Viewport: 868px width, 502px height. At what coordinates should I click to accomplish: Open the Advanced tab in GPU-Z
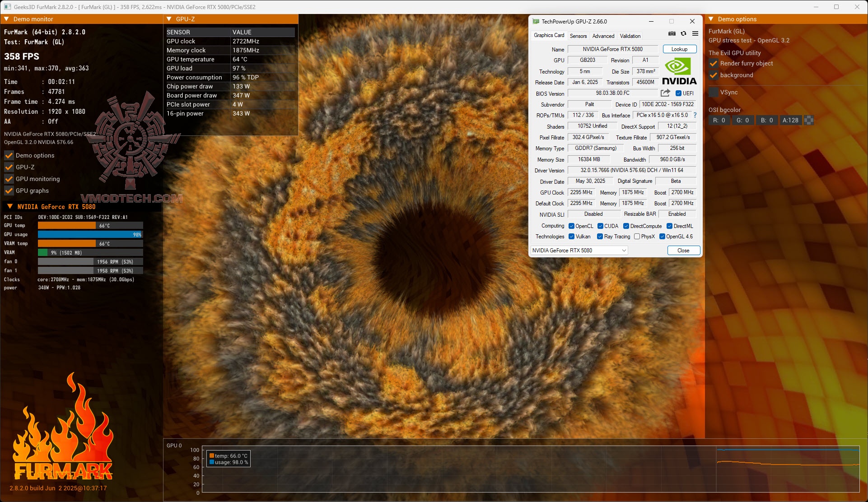pyautogui.click(x=603, y=36)
